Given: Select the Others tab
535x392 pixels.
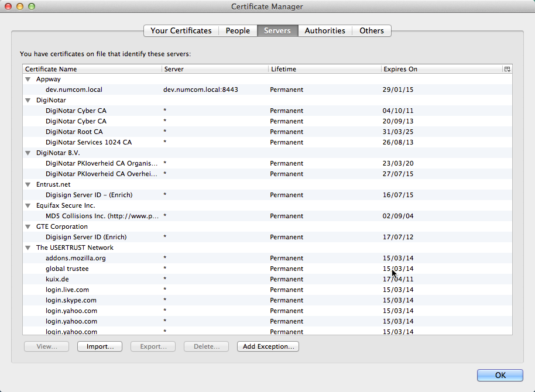Looking at the screenshot, I should point(372,30).
